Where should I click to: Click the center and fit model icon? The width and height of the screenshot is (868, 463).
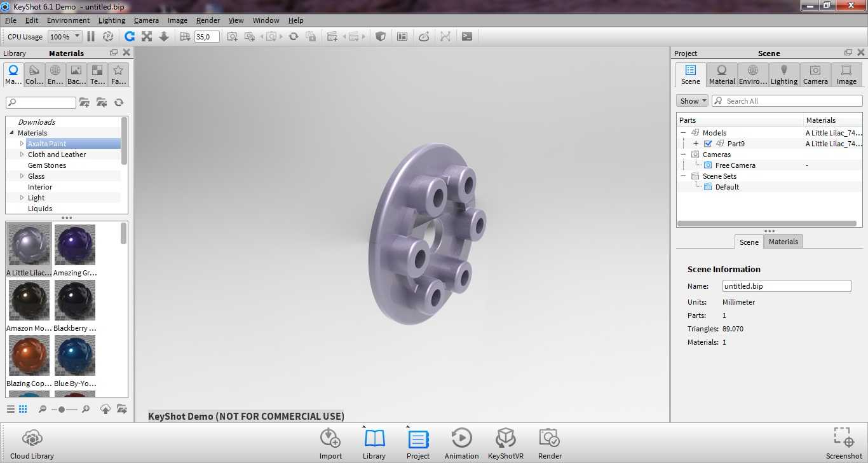pos(147,36)
